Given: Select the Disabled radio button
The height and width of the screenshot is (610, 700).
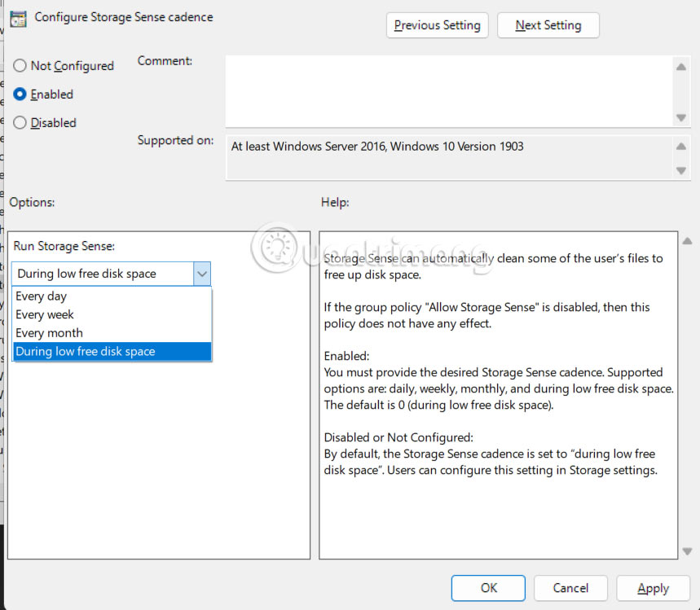Looking at the screenshot, I should [x=19, y=123].
